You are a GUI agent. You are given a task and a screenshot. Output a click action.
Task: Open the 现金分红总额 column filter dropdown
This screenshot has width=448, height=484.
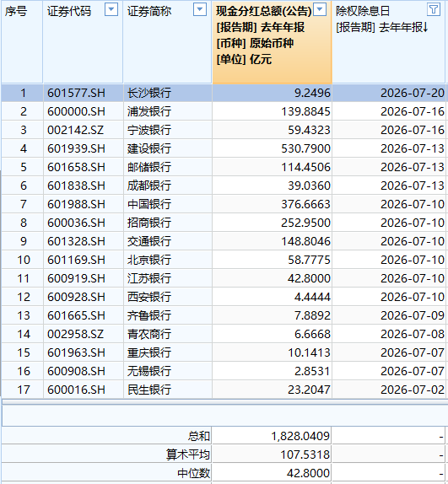pyautogui.click(x=320, y=10)
